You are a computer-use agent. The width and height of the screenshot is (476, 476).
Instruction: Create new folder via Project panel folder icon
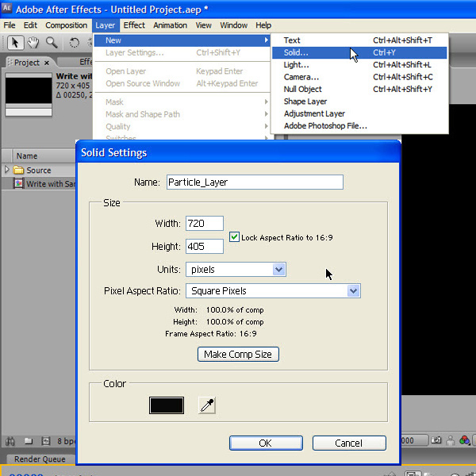pyautogui.click(x=29, y=441)
